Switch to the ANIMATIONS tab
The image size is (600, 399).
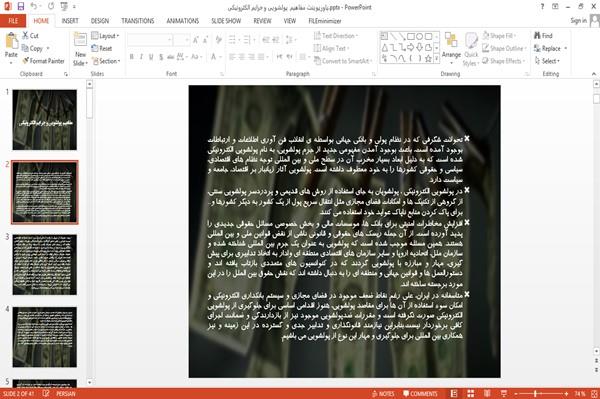click(183, 21)
